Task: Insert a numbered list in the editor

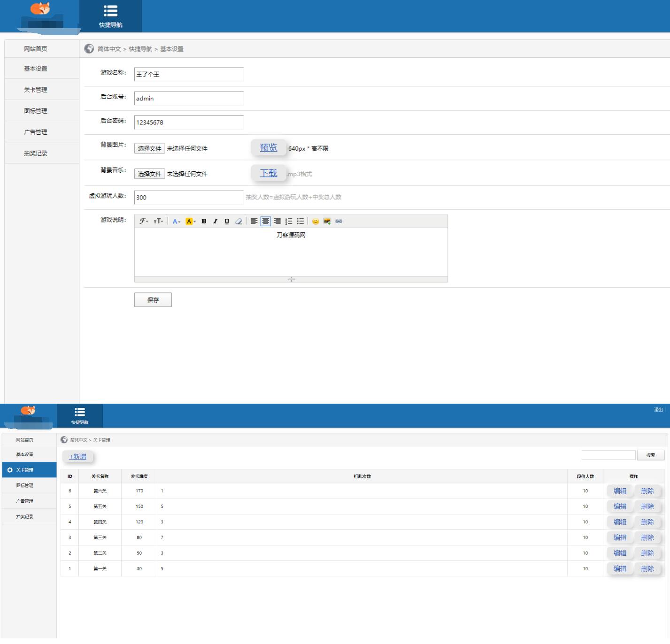Action: (x=289, y=221)
